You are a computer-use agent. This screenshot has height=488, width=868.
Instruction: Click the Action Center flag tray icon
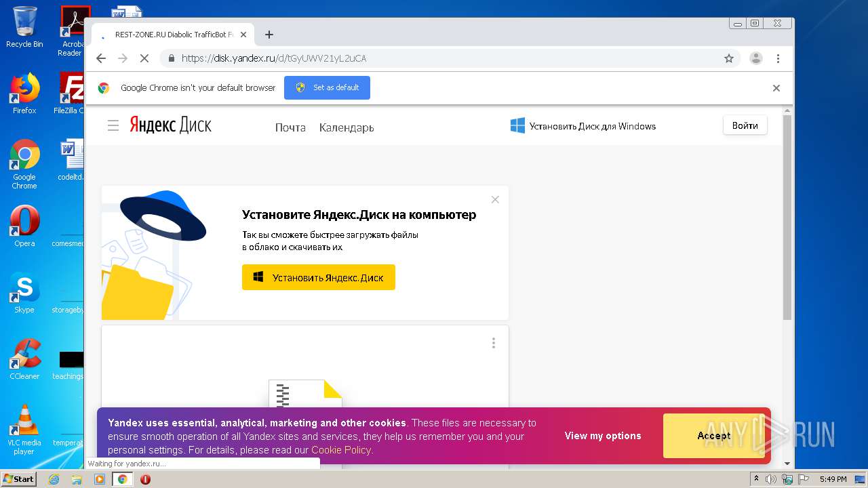(804, 479)
